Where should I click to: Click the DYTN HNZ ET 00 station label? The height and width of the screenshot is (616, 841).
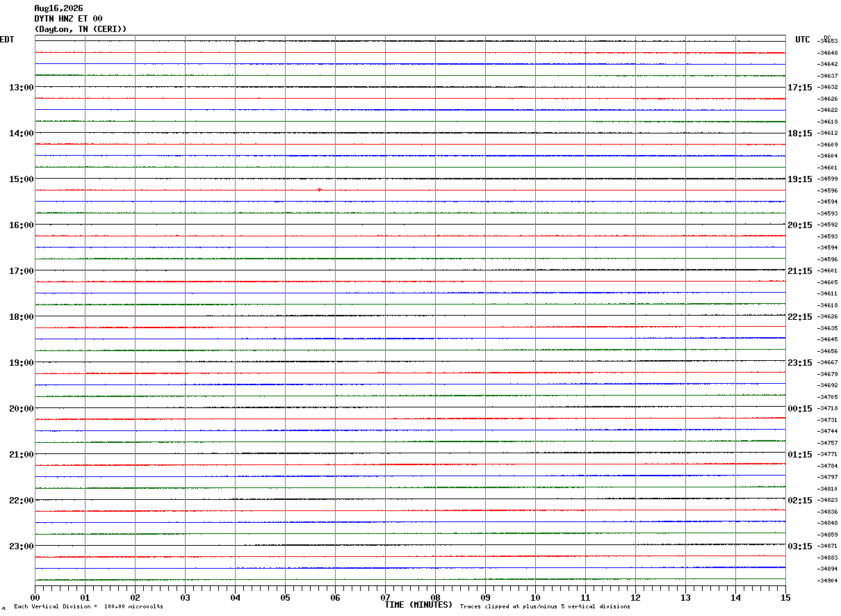[68, 19]
